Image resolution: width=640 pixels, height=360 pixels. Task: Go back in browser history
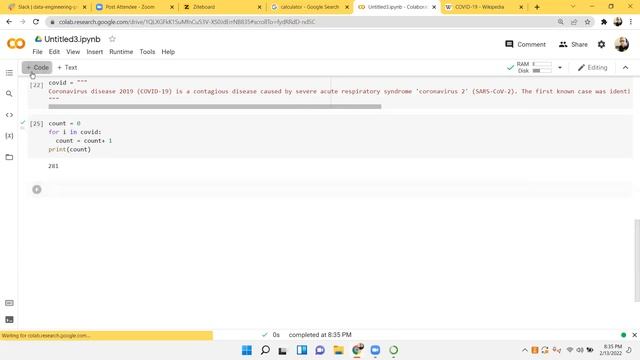[x=9, y=22]
